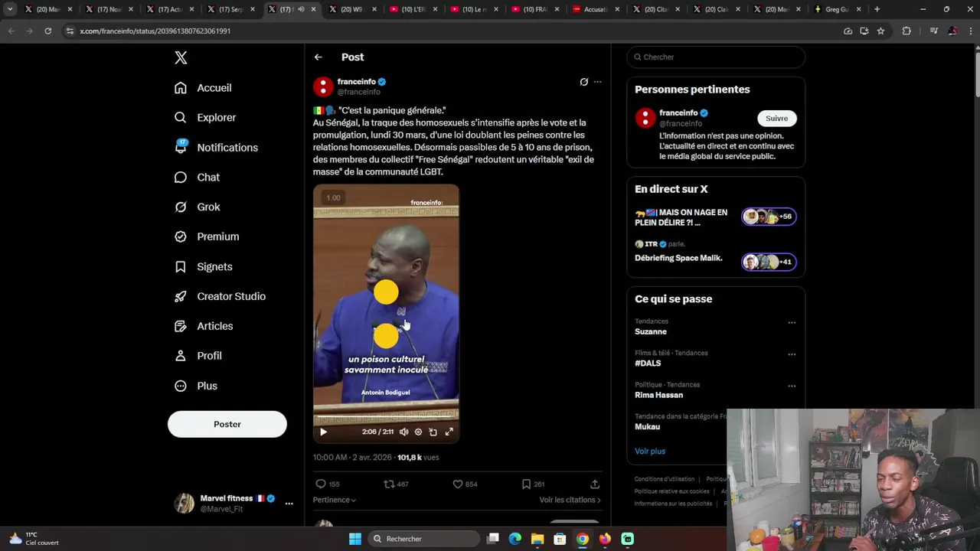Image resolution: width=980 pixels, height=551 pixels.
Task: Open the Mukau trend
Action: coord(647,426)
